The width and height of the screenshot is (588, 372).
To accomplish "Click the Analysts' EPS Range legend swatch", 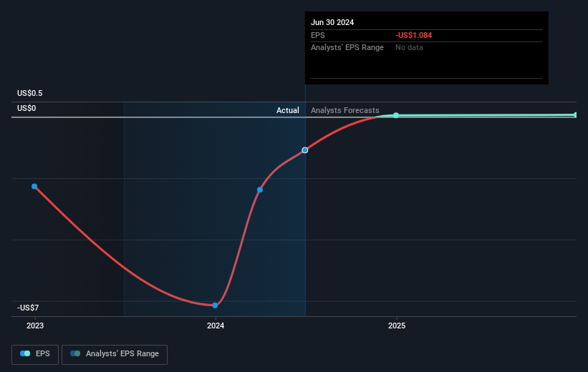I will coord(75,353).
